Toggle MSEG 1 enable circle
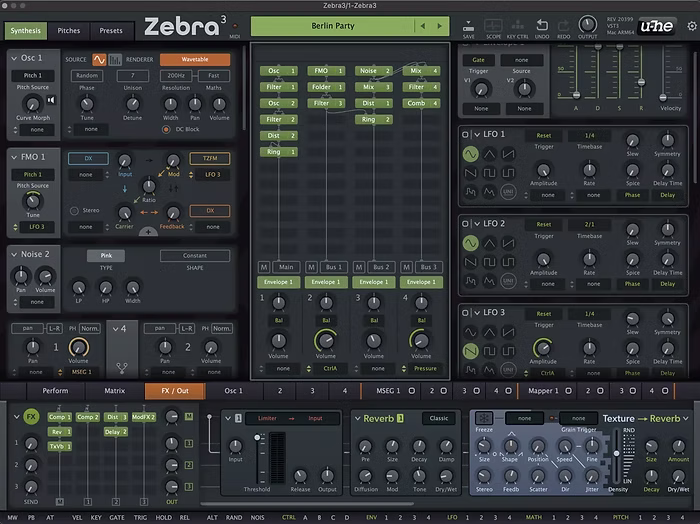This screenshot has width=700, height=524. pos(412,391)
